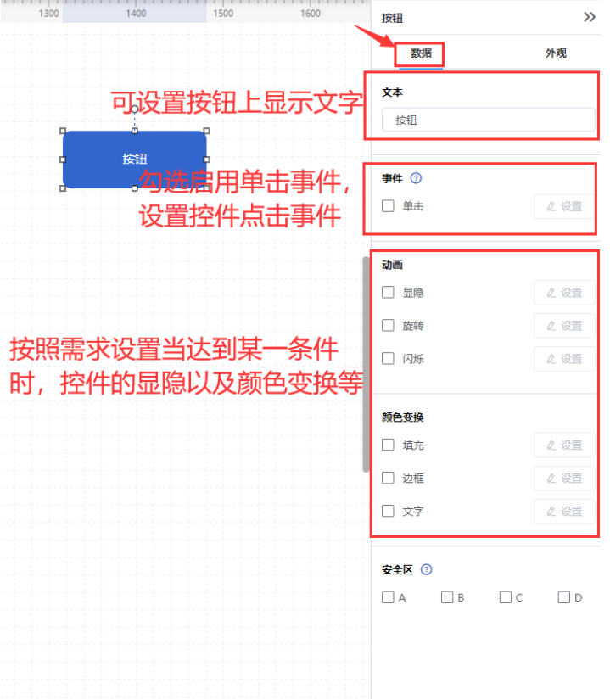Click the 设置 pencil button for 闪烁
610x700 pixels.
tap(564, 359)
